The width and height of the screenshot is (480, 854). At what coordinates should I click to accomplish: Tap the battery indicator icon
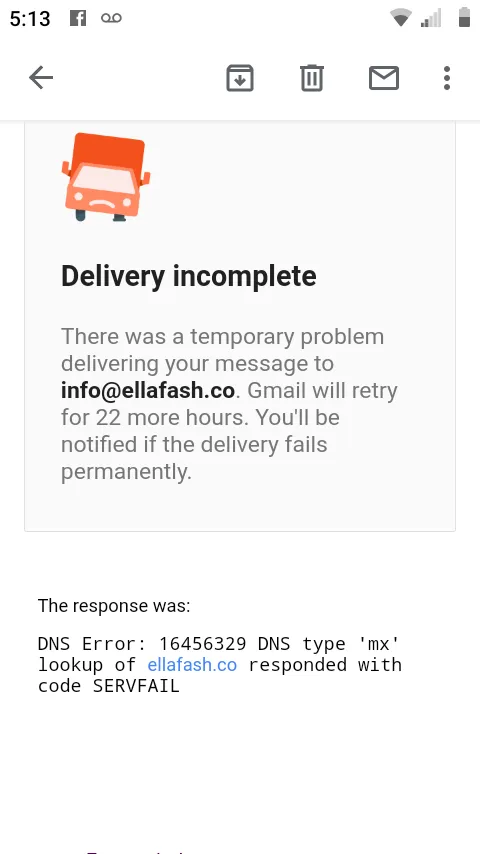[x=464, y=17]
